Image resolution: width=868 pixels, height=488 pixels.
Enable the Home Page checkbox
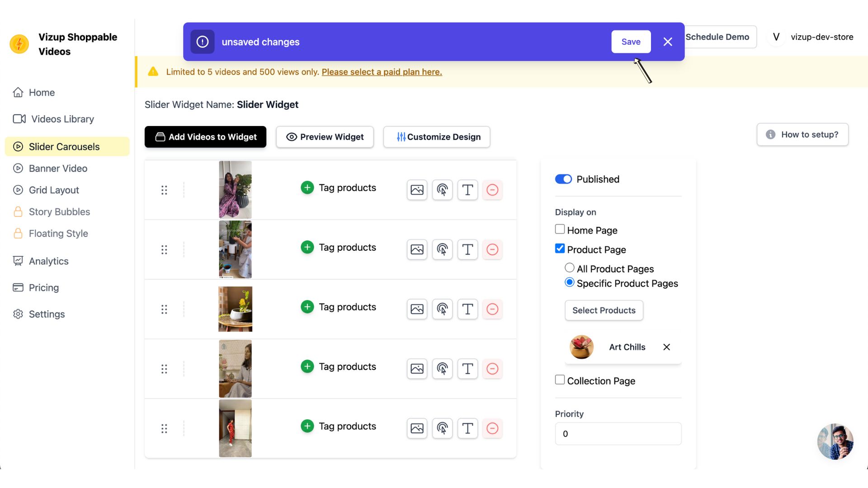[559, 230]
